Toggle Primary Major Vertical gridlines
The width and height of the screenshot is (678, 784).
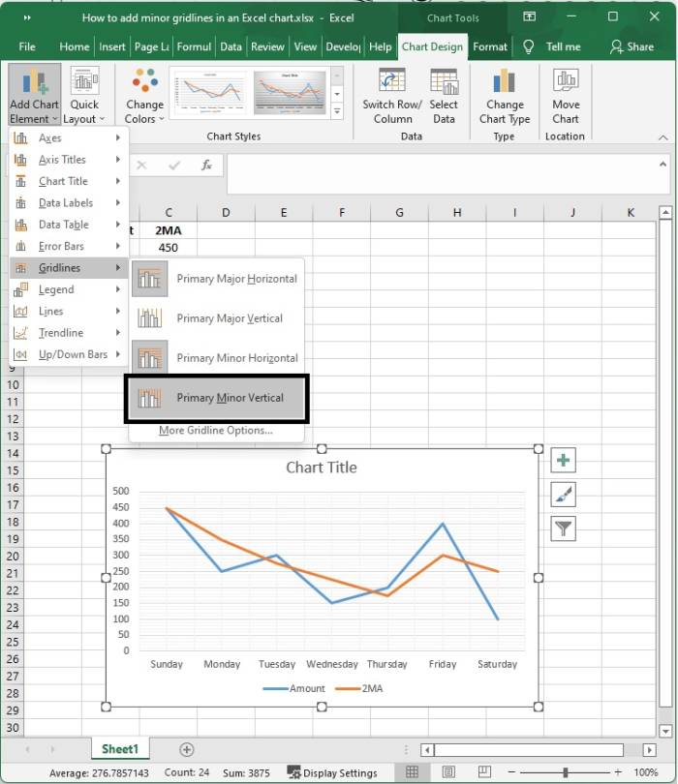coord(216,318)
